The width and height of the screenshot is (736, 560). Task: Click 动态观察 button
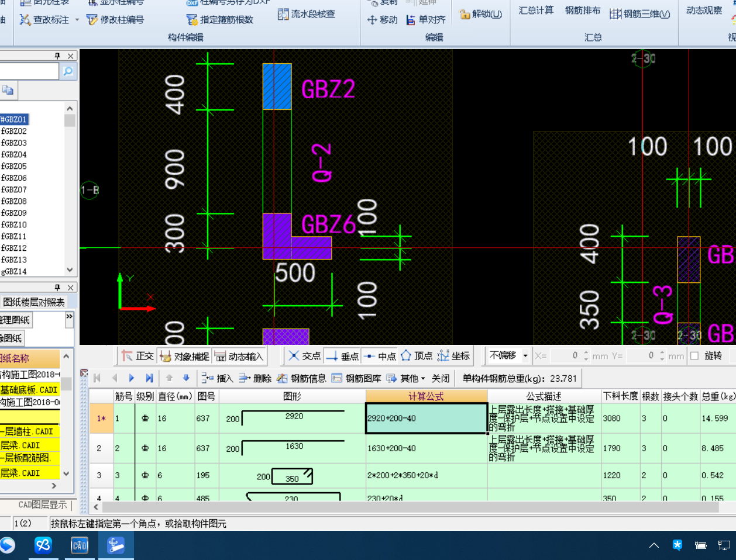click(704, 11)
